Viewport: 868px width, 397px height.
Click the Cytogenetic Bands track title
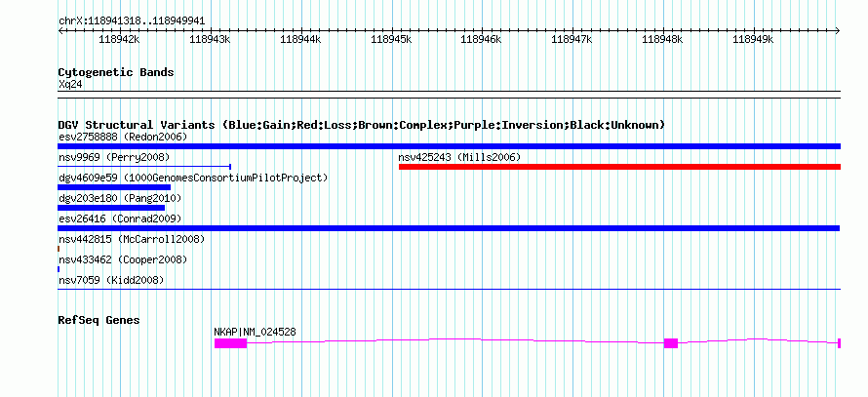pyautogui.click(x=116, y=72)
